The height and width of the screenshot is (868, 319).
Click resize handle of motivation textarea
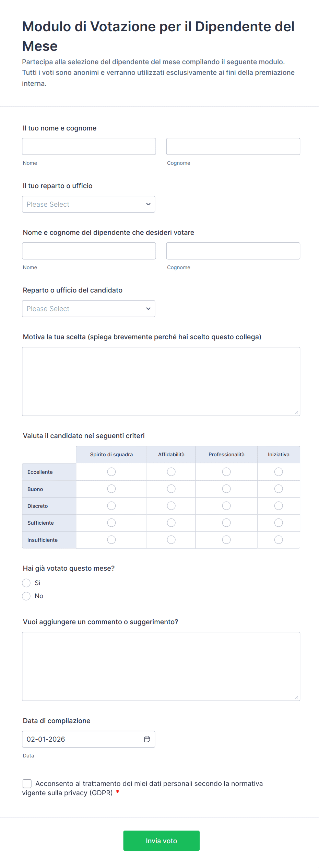point(296,412)
